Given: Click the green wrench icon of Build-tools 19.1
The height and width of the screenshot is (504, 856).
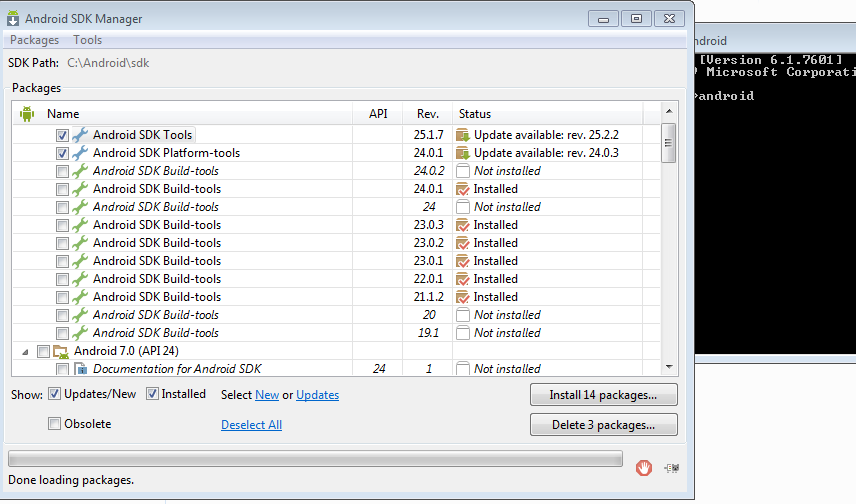Looking at the screenshot, I should 80,333.
